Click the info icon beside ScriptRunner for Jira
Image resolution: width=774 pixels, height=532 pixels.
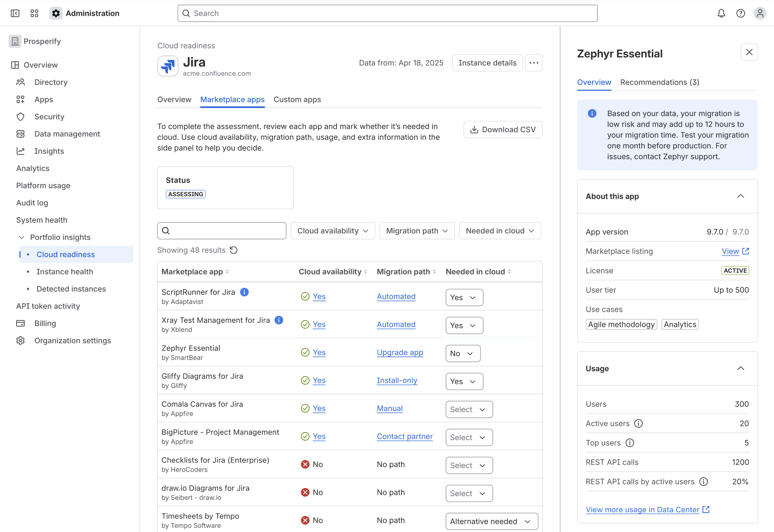tap(244, 292)
